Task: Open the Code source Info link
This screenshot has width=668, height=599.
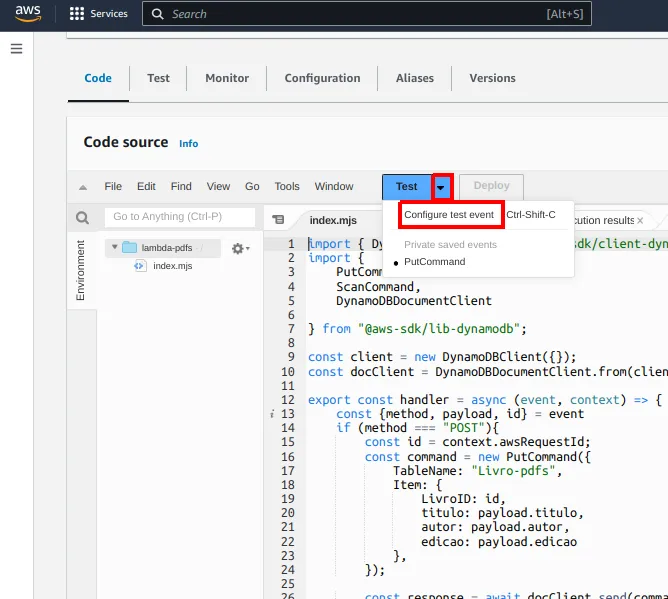Action: tap(188, 144)
